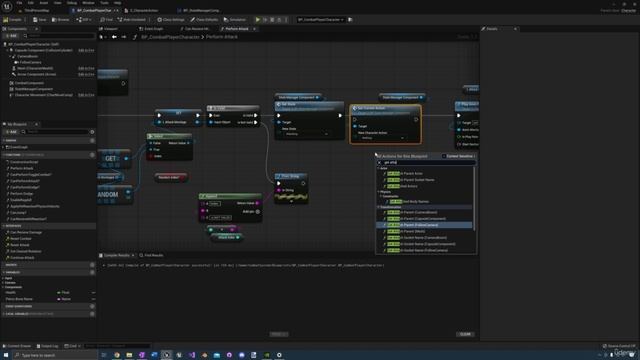Open Class Settings
640x360 pixels.
[x=171, y=20]
